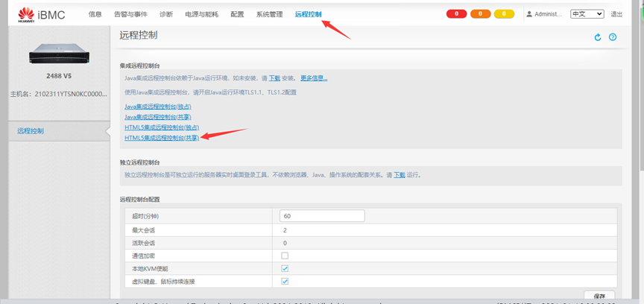Refresh the remote control page

pyautogui.click(x=598, y=37)
